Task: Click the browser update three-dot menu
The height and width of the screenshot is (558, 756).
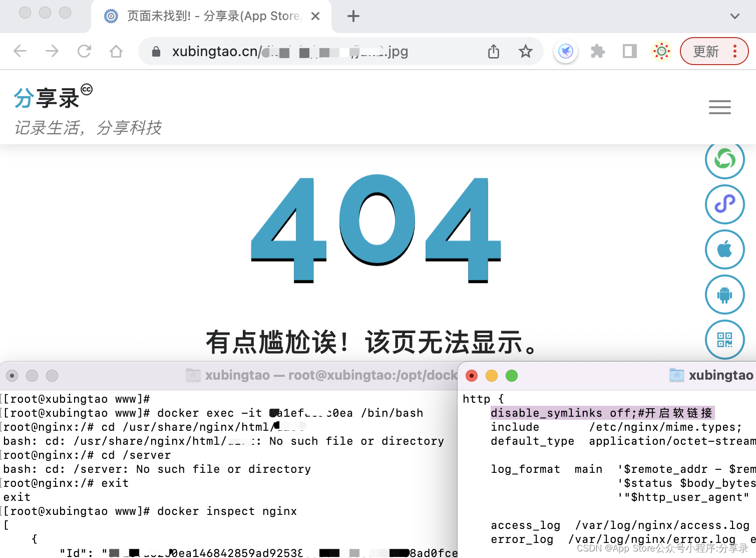Action: point(735,51)
